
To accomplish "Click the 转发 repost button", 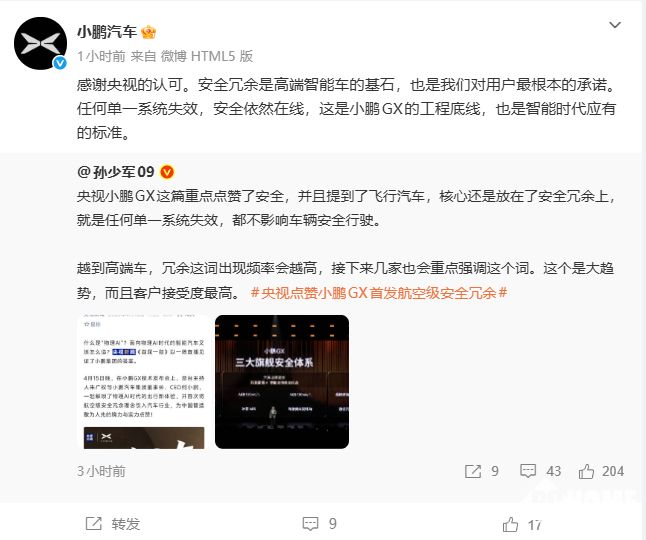I will 113,524.
